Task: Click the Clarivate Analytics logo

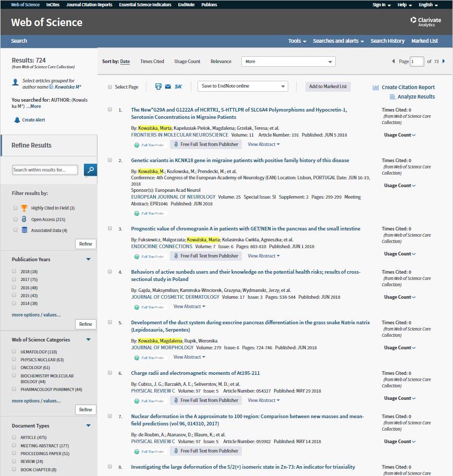Action: pyautogui.click(x=426, y=21)
